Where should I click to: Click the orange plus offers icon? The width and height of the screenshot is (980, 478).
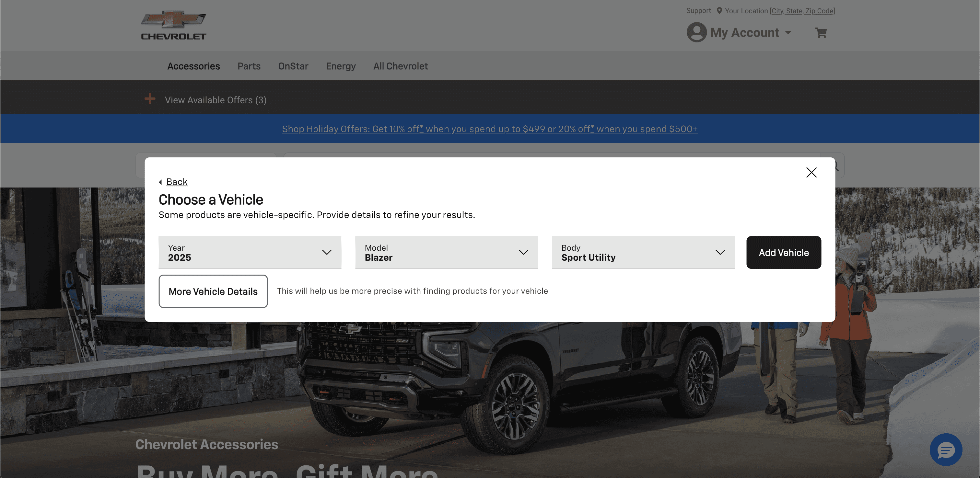tap(150, 99)
